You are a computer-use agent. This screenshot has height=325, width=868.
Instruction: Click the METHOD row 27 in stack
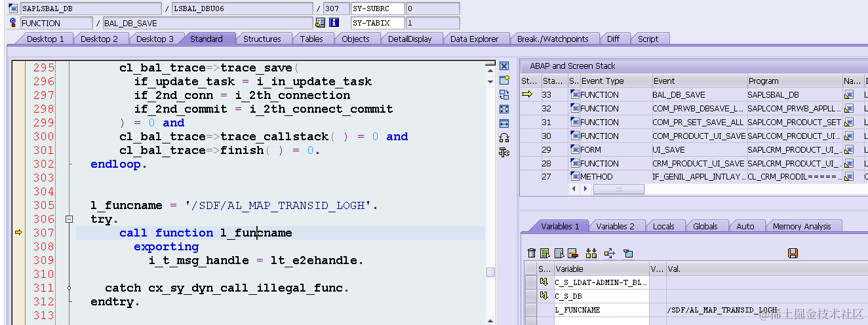(x=694, y=177)
